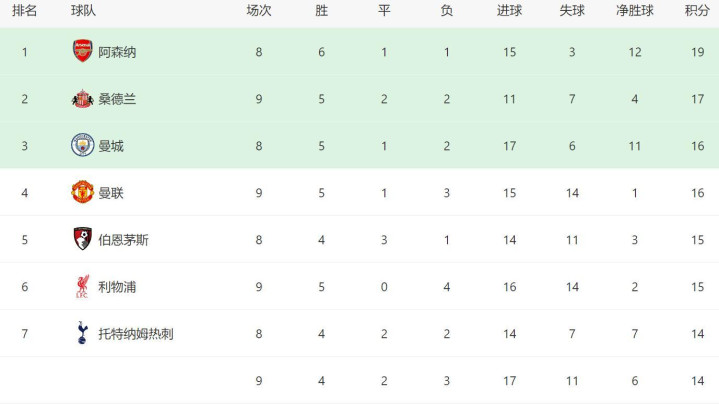Viewport: 719px width, 405px height.
Task: Click the Sunderland club crest icon
Action: click(82, 99)
